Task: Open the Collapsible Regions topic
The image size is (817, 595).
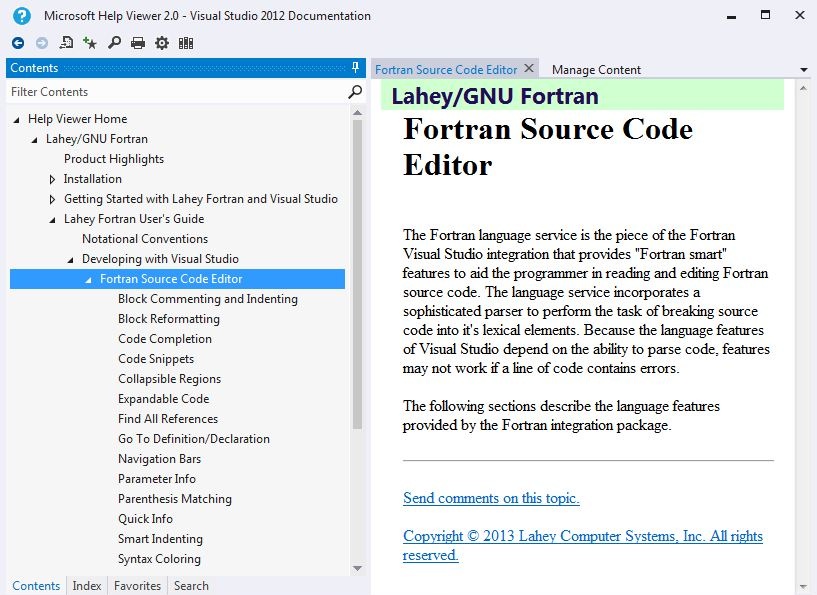Action: [x=169, y=379]
